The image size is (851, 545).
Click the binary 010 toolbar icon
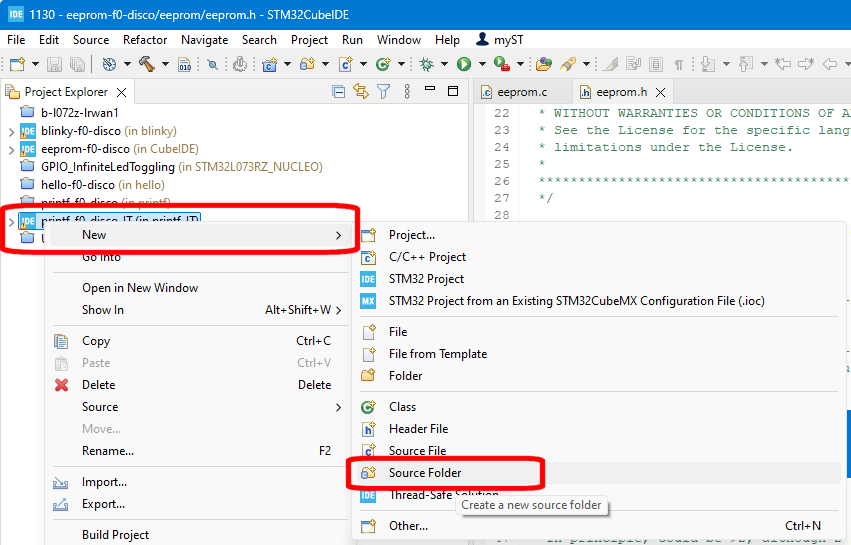[185, 64]
